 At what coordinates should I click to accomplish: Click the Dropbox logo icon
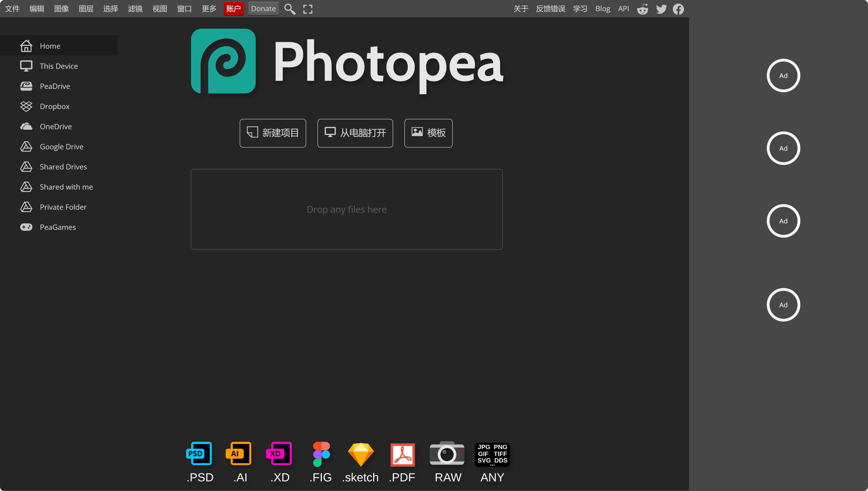26,106
